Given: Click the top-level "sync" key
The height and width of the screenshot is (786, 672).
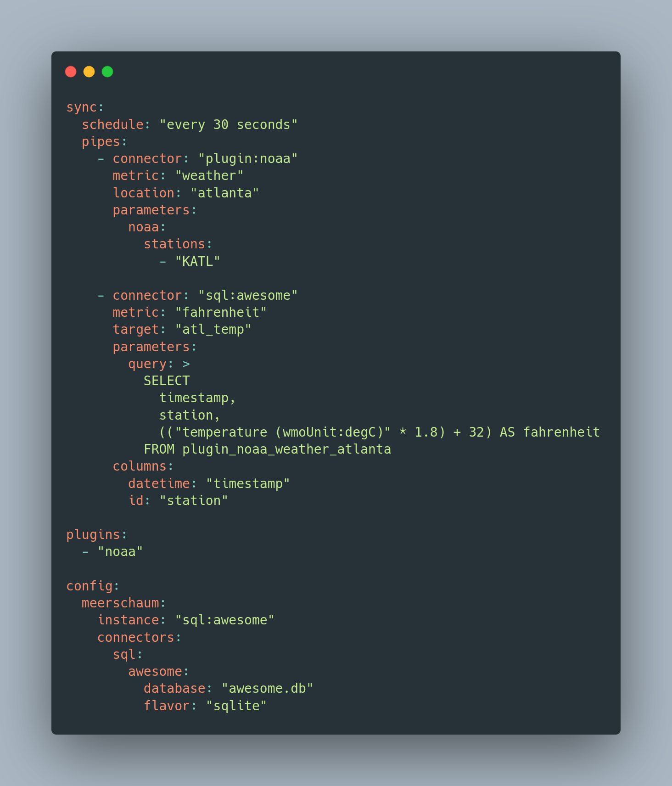Looking at the screenshot, I should pos(82,107).
